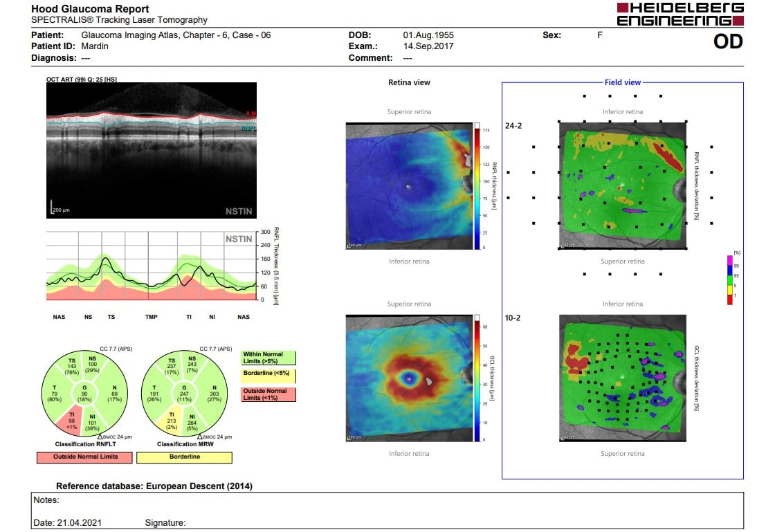Screen dimensions: 775x532
Task: Select the yellow TI sector in MRW chart
Action: 168,419
